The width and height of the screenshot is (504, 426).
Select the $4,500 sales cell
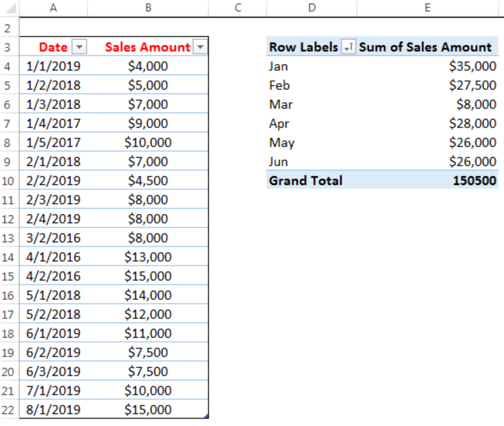point(148,181)
